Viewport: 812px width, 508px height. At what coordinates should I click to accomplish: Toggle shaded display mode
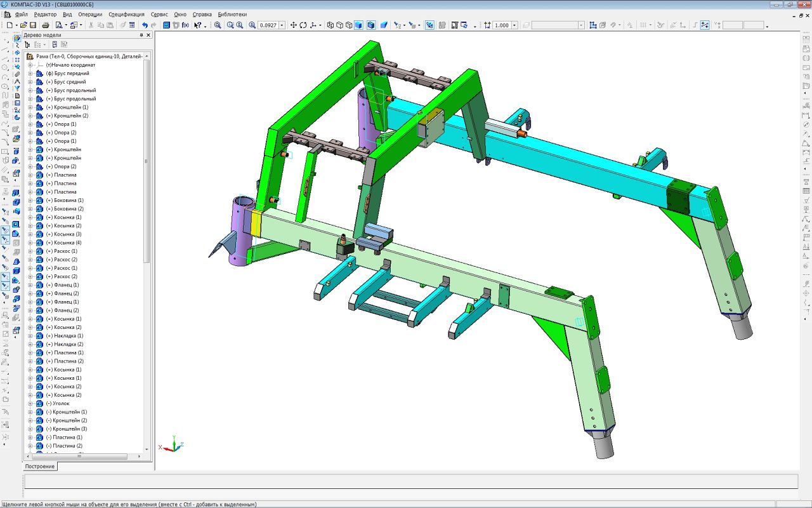tap(358, 25)
